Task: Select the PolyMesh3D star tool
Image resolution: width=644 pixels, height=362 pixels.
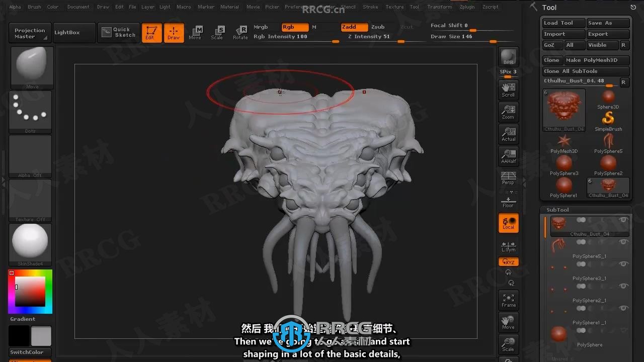Action: (564, 144)
